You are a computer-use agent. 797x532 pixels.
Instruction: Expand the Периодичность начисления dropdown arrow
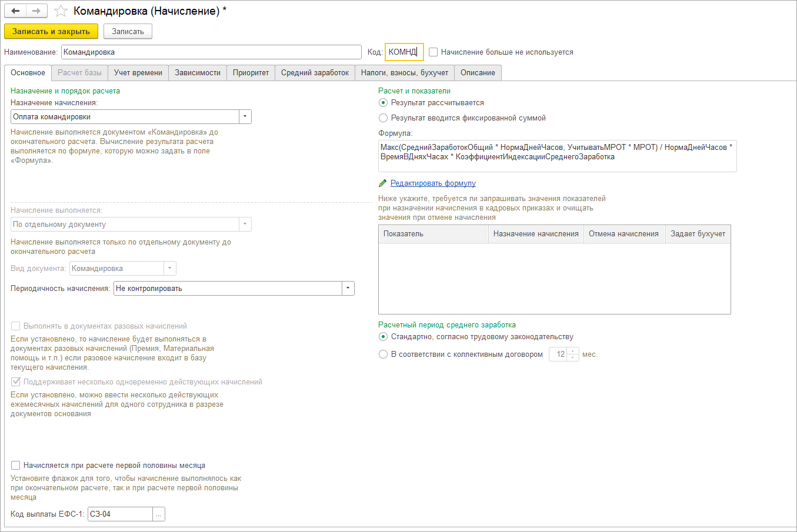[348, 289]
